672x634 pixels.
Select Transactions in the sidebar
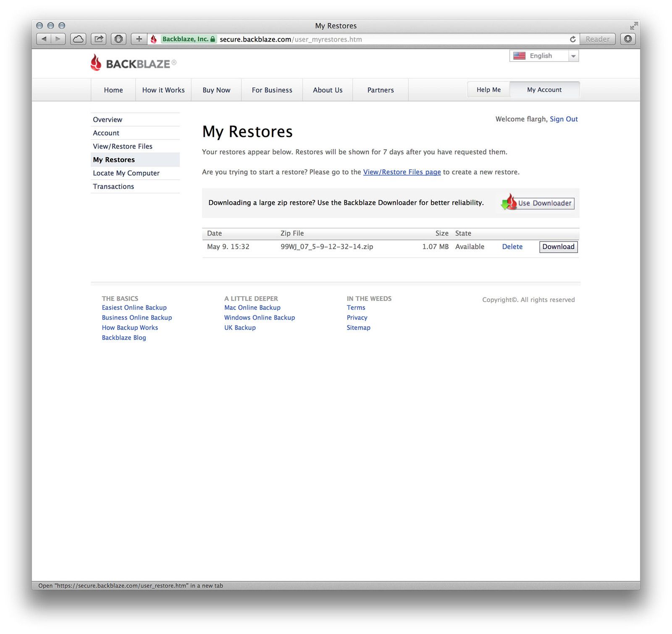tap(113, 186)
